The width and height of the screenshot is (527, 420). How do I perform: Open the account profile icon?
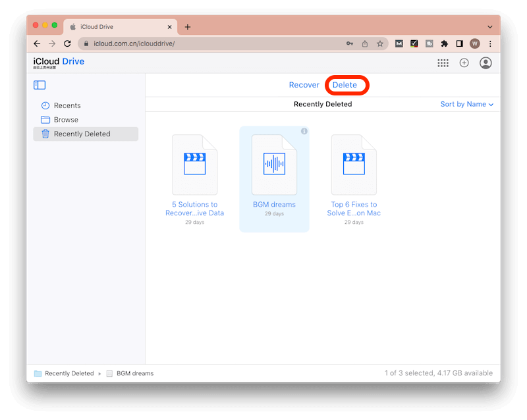point(485,63)
